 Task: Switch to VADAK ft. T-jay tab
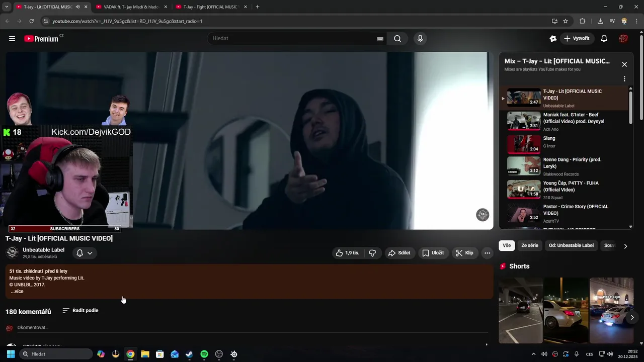[x=131, y=7]
